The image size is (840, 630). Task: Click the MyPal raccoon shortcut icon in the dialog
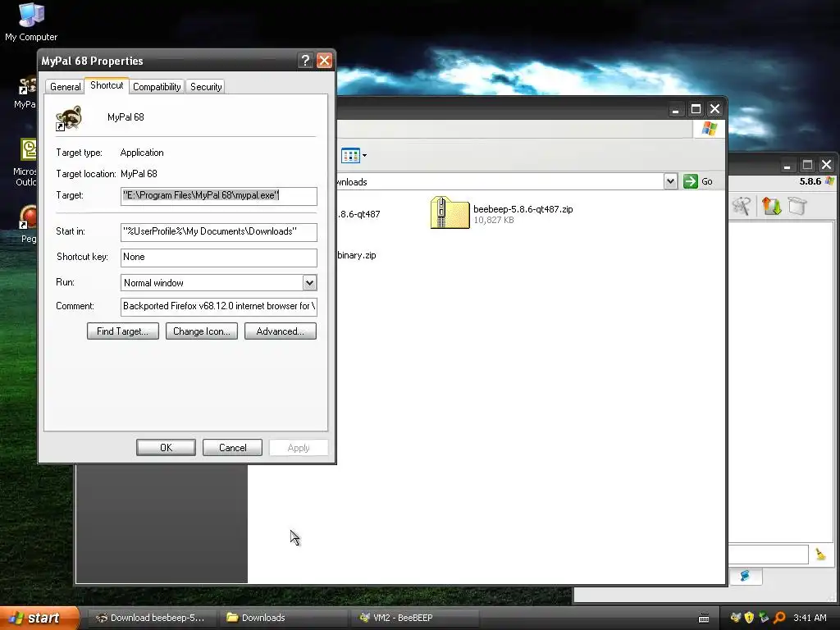pos(69,118)
